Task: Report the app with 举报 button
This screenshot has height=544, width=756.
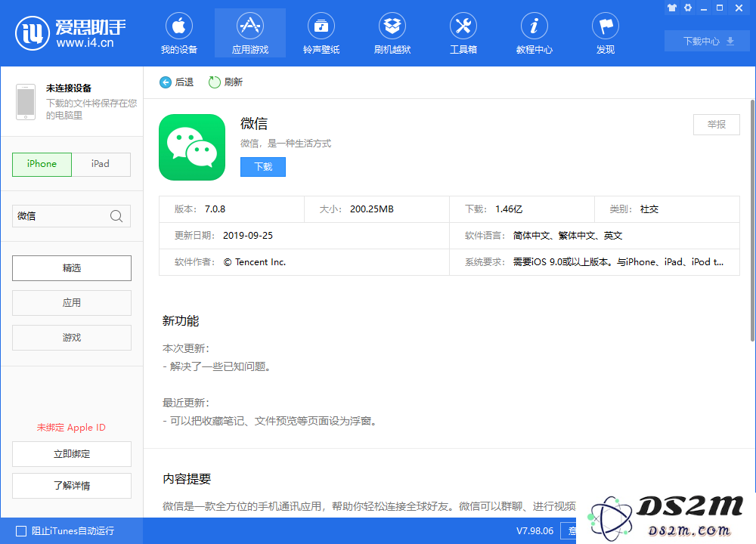Action: coord(717,125)
